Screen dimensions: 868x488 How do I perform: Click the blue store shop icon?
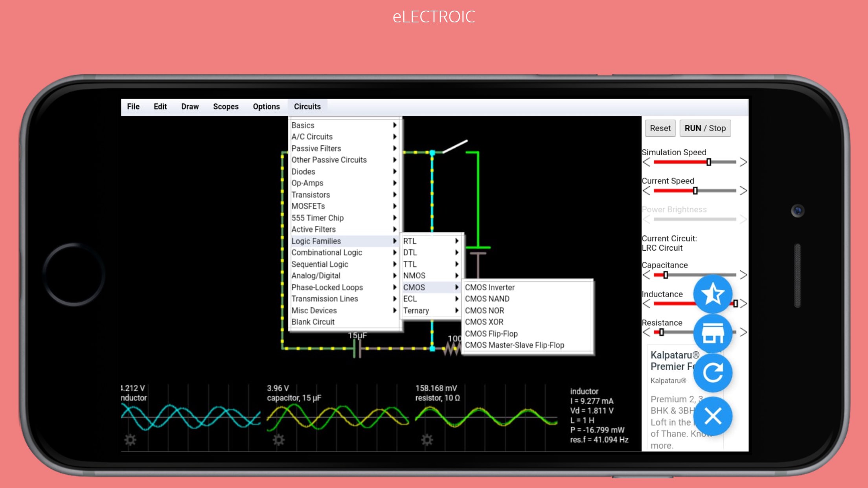tap(712, 333)
